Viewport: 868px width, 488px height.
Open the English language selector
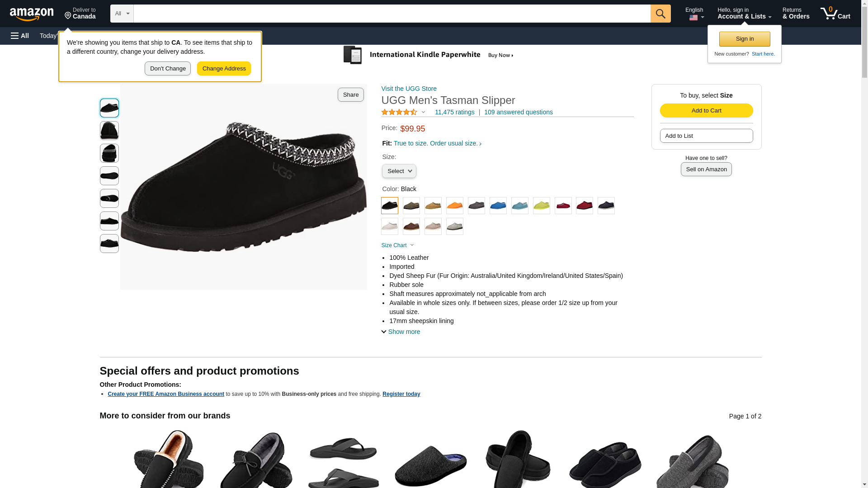(695, 14)
